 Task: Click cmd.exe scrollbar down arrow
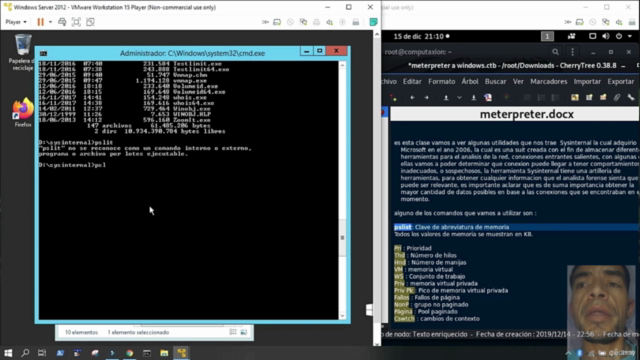[x=342, y=316]
